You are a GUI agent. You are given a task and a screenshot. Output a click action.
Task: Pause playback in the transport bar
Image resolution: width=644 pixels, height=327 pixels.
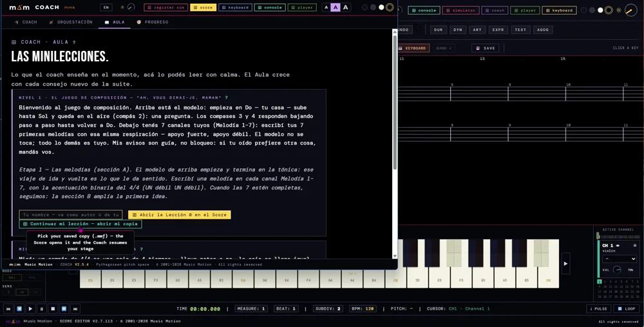click(41, 308)
